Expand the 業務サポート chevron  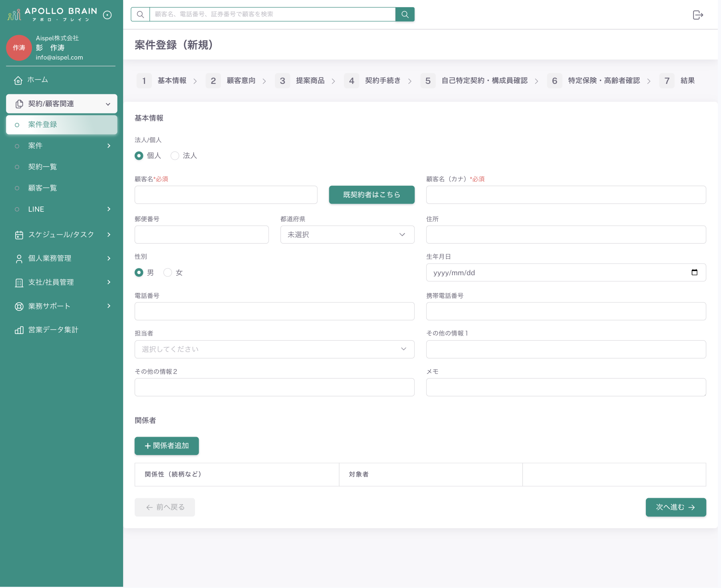109,306
